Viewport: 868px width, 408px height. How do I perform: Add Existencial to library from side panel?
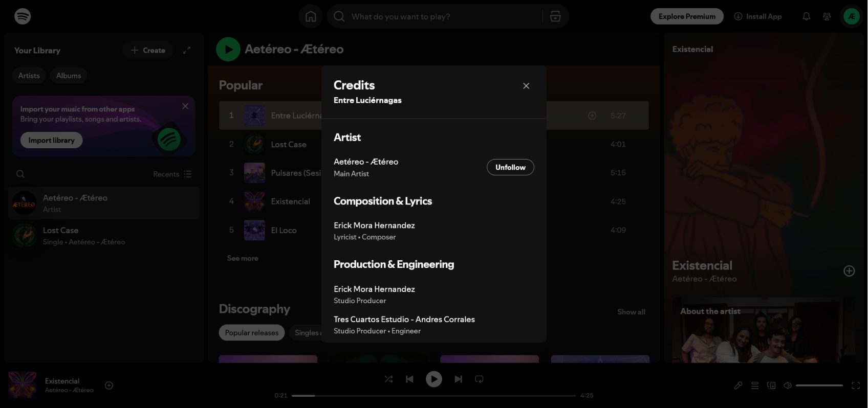coord(849,271)
